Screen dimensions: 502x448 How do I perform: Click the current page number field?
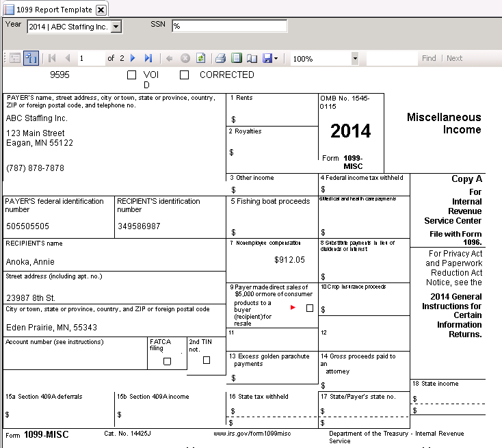[91, 58]
